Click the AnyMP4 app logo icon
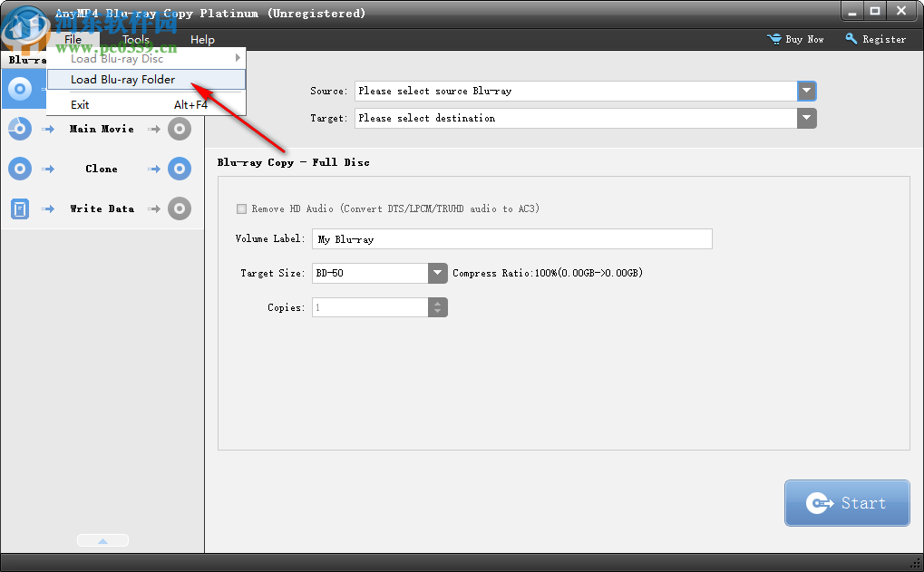 click(24, 24)
